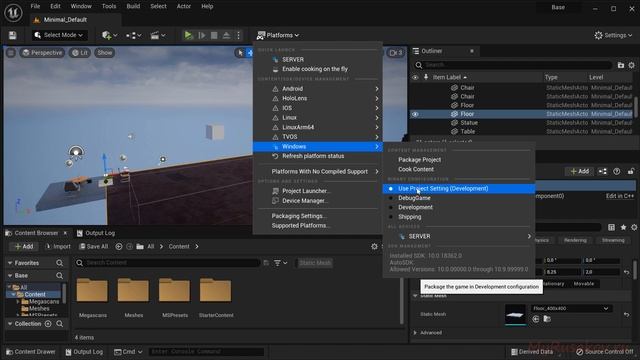
Task: Open the Blueprints toolbar icon menu
Action: (x=133, y=35)
